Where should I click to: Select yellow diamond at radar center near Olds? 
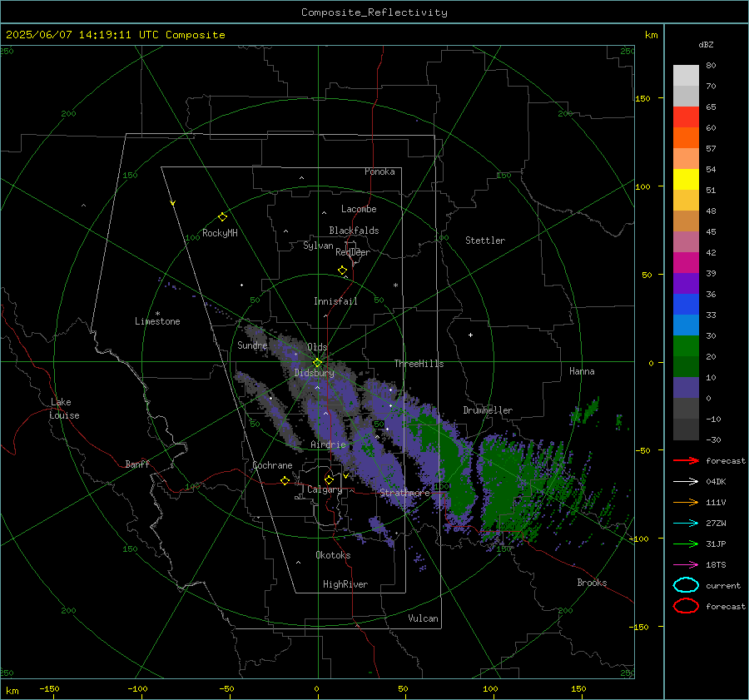pyautogui.click(x=317, y=363)
